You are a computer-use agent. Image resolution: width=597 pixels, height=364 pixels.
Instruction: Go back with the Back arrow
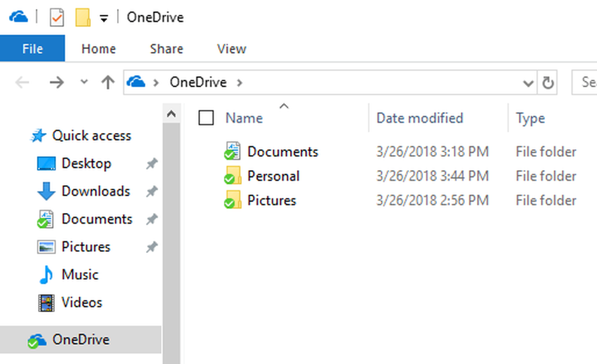click(22, 82)
